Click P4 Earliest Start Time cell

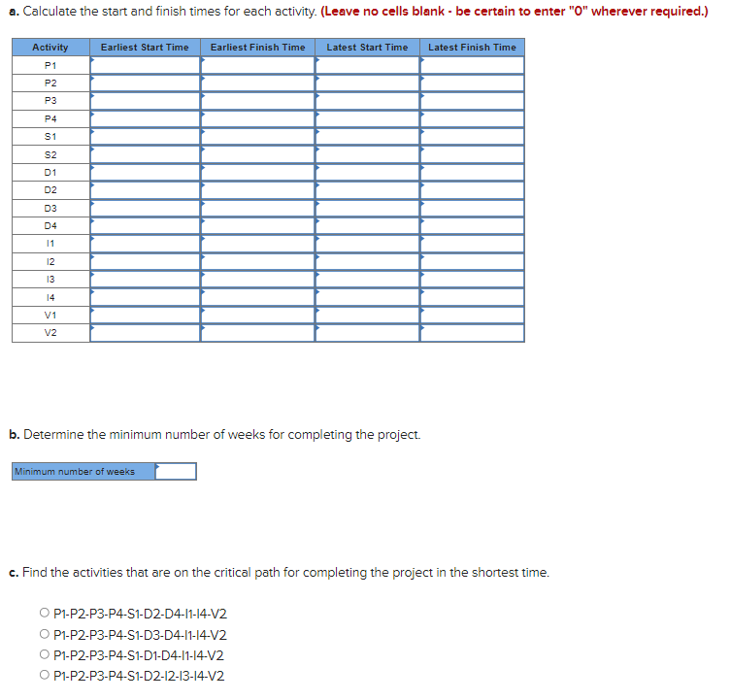tap(145, 118)
